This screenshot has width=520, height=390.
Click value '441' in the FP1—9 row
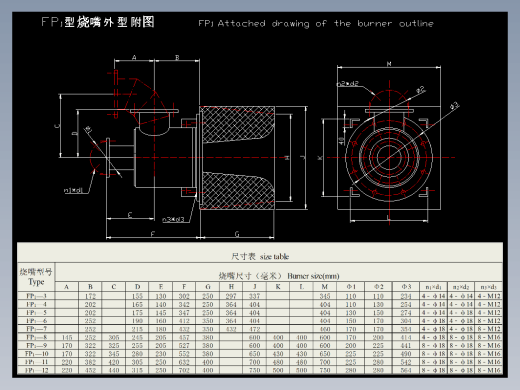pos(406,345)
